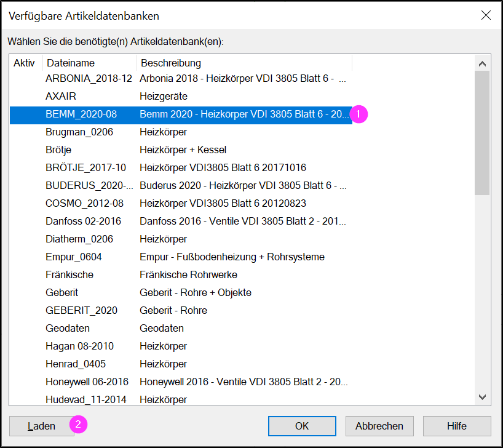Click the Geberit - Rohre + Objekte description
The height and width of the screenshot is (448, 503).
[x=196, y=292]
